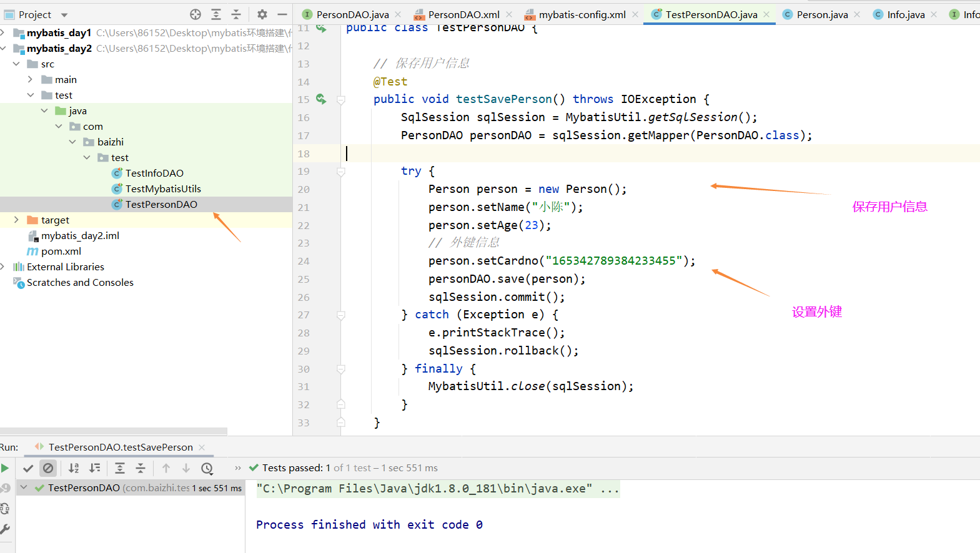Viewport: 980px width, 553px height.
Task: Collapse the java folder under test
Action: (x=44, y=110)
